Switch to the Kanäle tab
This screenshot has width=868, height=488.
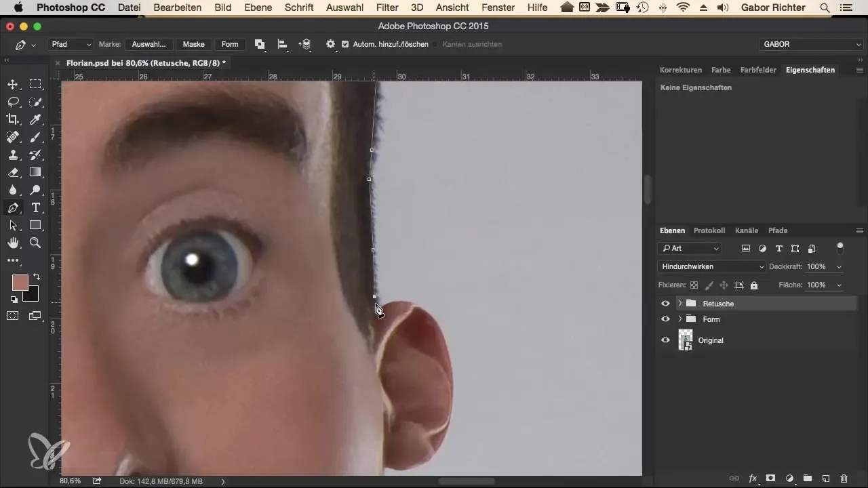[x=746, y=230]
